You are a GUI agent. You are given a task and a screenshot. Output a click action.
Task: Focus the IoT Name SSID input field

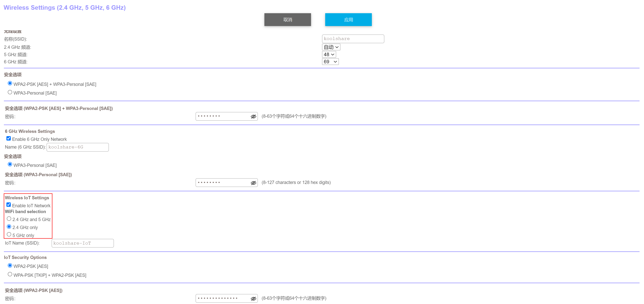[x=83, y=243]
